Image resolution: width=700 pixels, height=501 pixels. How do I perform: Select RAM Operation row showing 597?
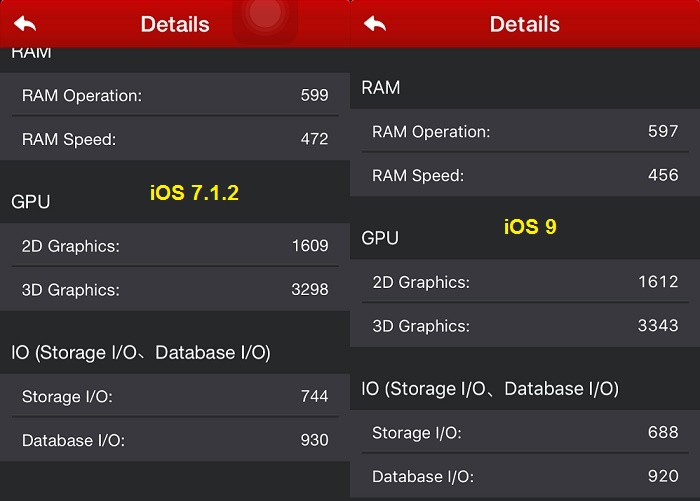[x=525, y=131]
